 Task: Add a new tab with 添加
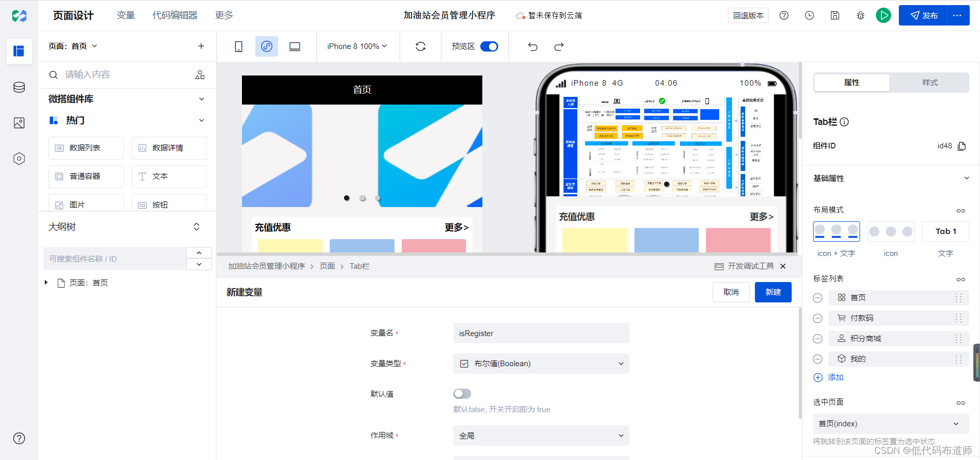coord(828,377)
